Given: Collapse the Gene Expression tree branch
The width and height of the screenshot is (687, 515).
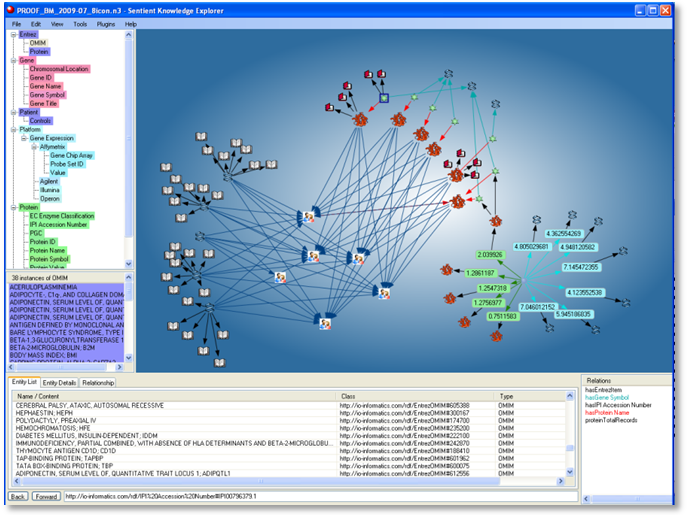Looking at the screenshot, I should pos(25,138).
